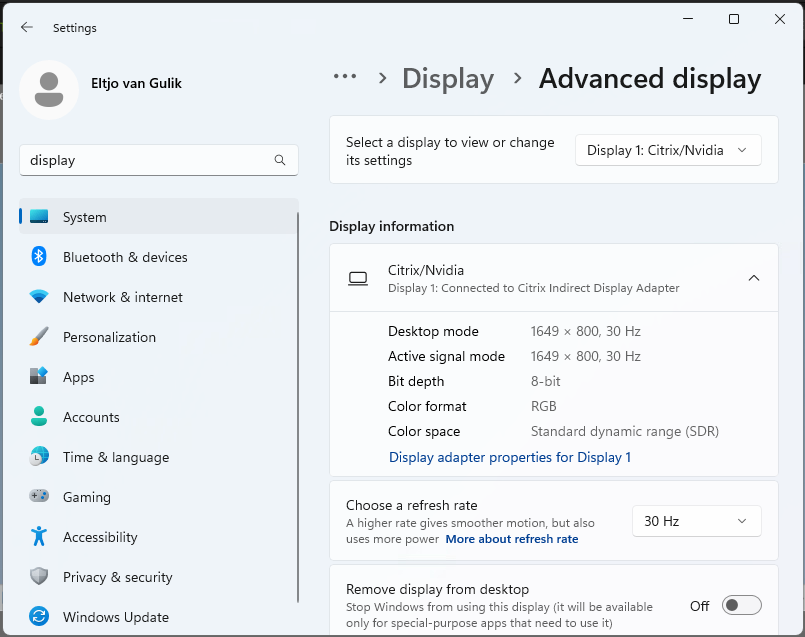Click the Display breadcrumb link

tap(448, 79)
